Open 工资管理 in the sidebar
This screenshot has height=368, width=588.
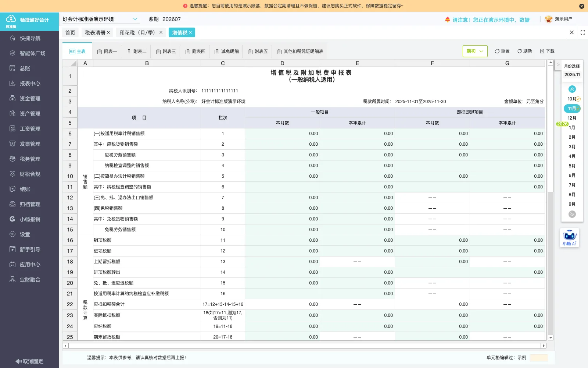coord(29,129)
